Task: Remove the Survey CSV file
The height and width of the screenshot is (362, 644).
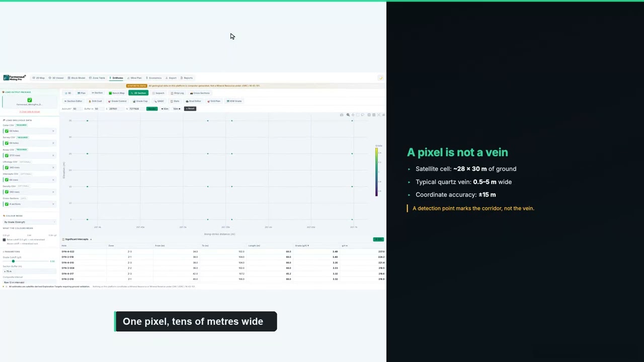Action: (x=53, y=143)
